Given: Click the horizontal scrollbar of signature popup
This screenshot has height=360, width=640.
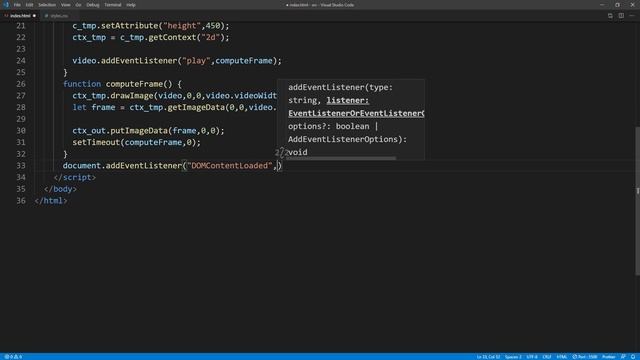Looking at the screenshot, I should pos(341,158).
